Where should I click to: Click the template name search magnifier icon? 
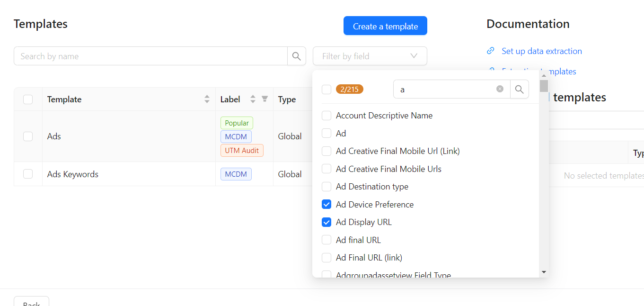297,56
